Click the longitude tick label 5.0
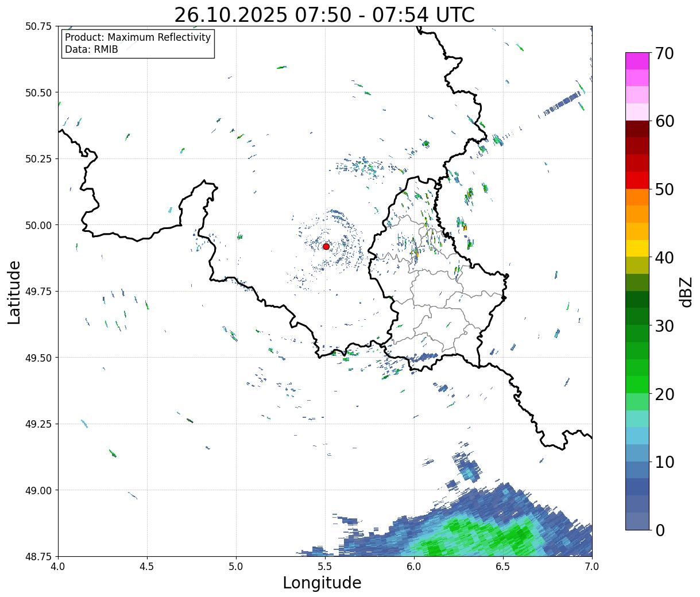 236,566
